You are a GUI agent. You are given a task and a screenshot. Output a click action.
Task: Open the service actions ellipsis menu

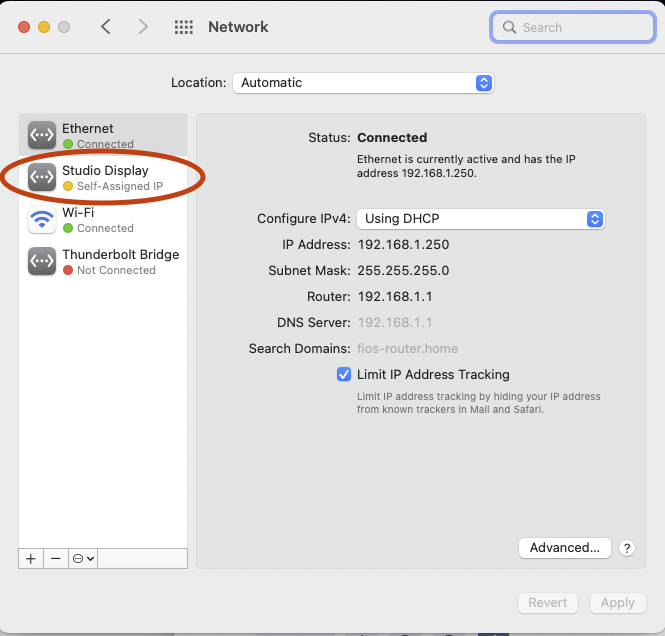point(83,558)
